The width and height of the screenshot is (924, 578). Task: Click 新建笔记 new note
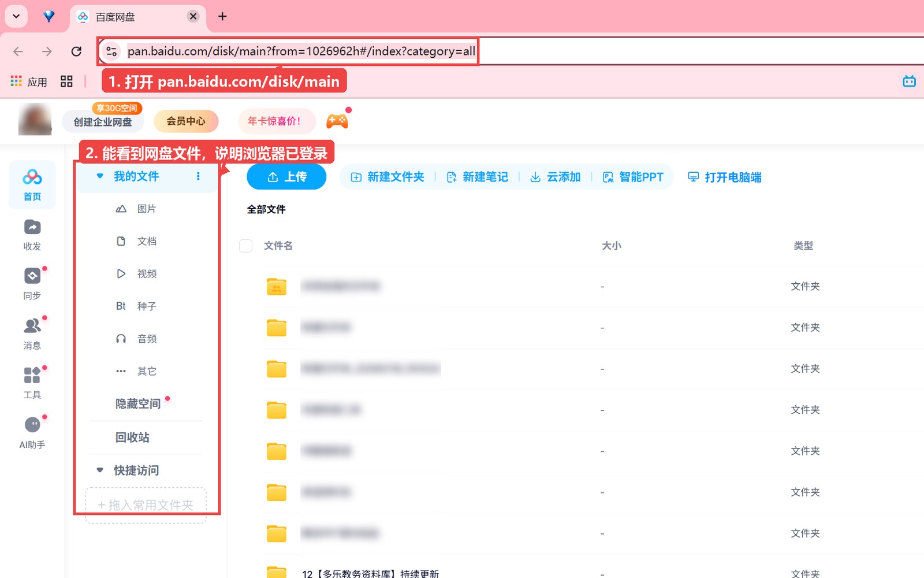[x=477, y=177]
